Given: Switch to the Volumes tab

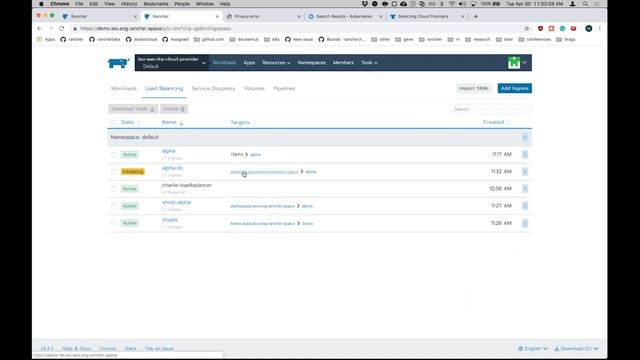Looking at the screenshot, I should point(254,89).
